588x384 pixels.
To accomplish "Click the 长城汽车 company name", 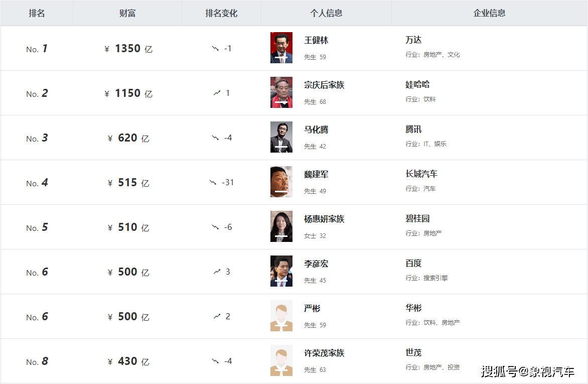I will click(x=421, y=174).
